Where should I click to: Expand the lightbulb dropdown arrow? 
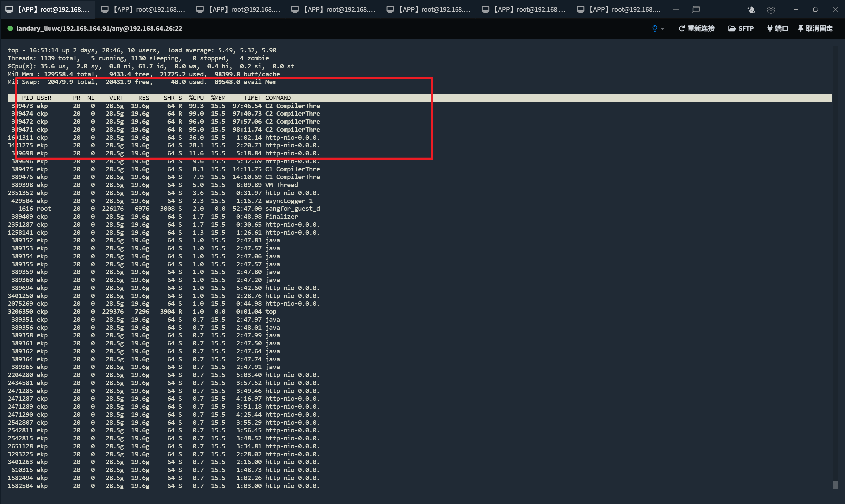662,28
